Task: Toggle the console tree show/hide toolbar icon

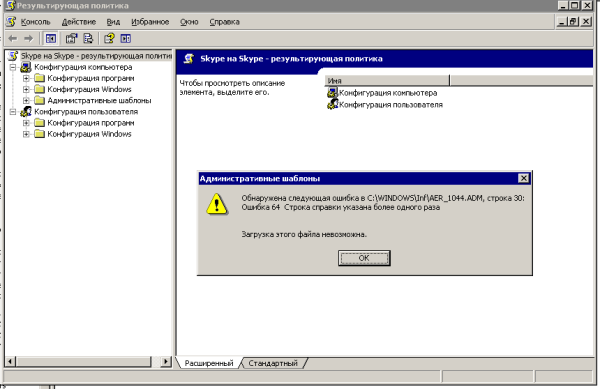Action: coord(51,38)
